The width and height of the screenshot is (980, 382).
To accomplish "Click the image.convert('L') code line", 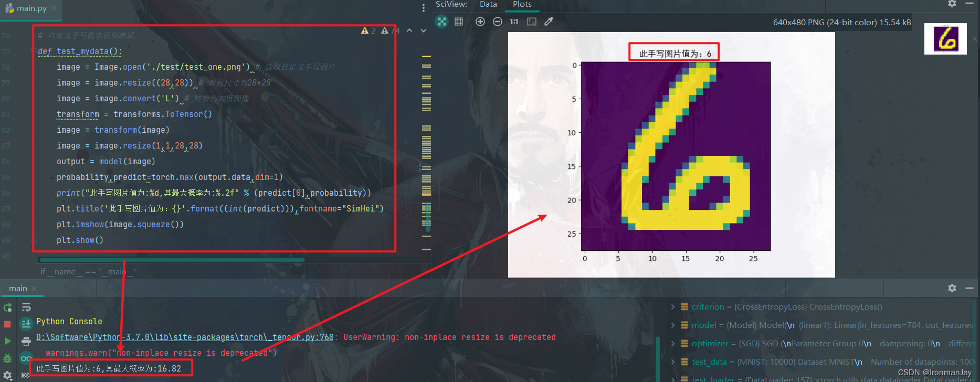I will [153, 99].
